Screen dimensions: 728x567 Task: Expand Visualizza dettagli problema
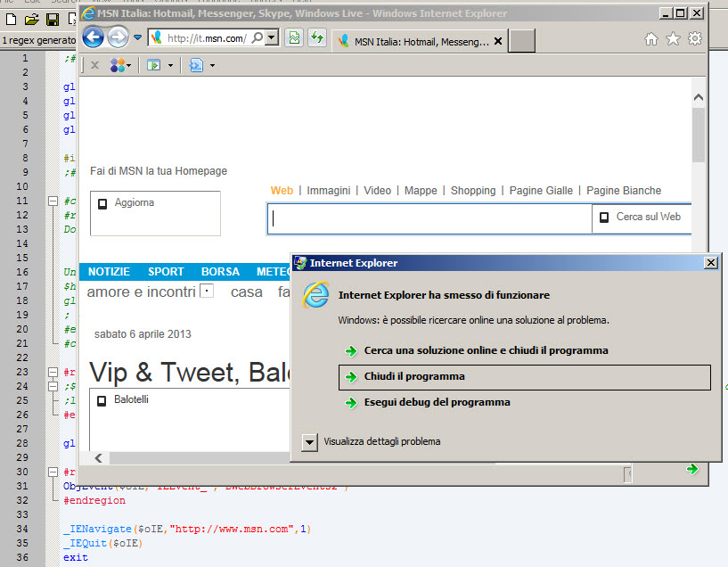[309, 441]
